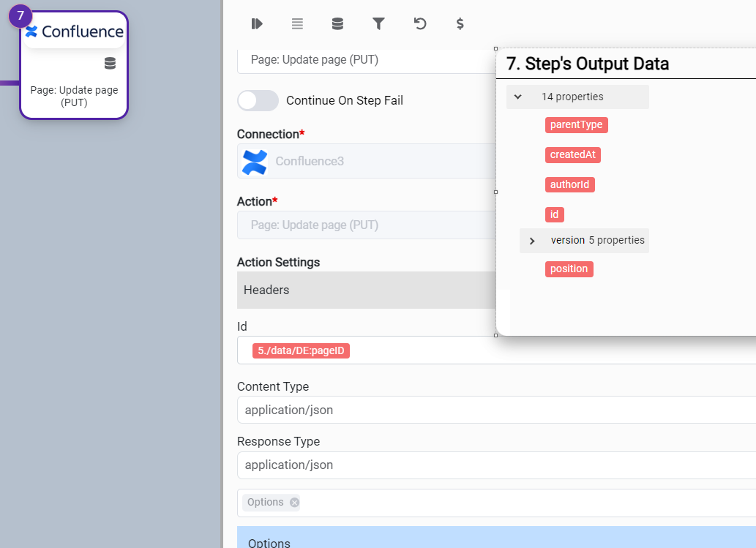756x548 pixels.
Task: Click database icon on Confluence step node
Action: (110, 64)
